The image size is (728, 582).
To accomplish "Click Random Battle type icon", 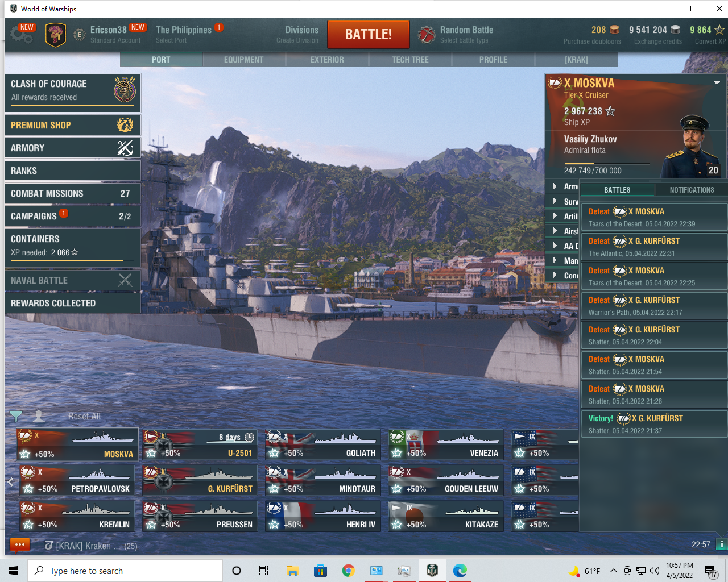I will point(427,35).
